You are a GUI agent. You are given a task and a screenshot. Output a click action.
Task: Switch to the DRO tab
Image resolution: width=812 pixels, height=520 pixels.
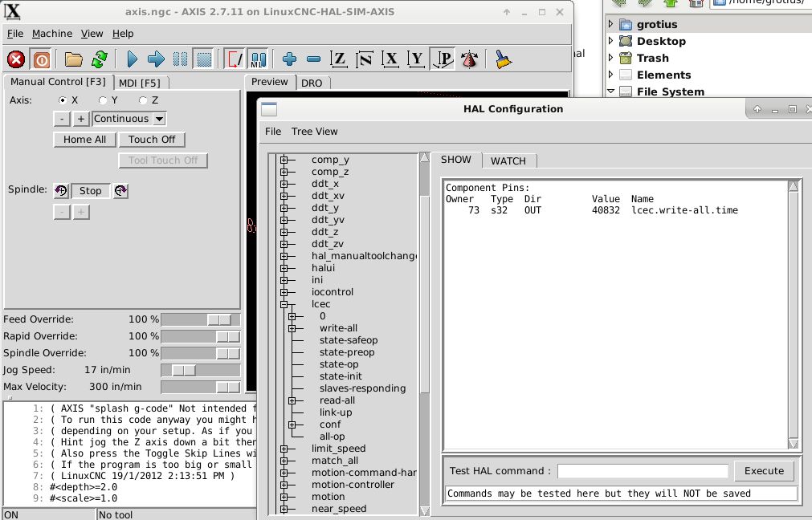point(312,83)
